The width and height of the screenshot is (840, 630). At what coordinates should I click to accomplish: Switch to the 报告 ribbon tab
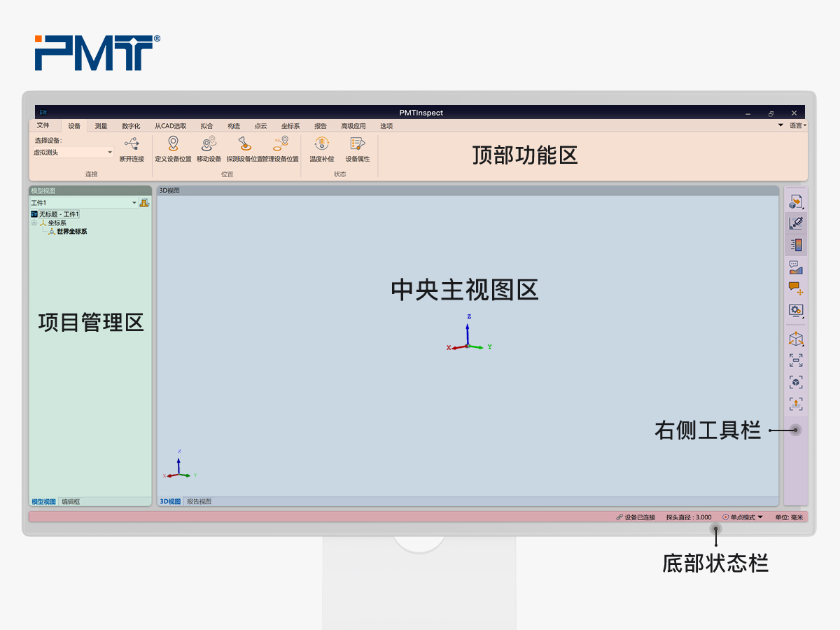click(321, 126)
